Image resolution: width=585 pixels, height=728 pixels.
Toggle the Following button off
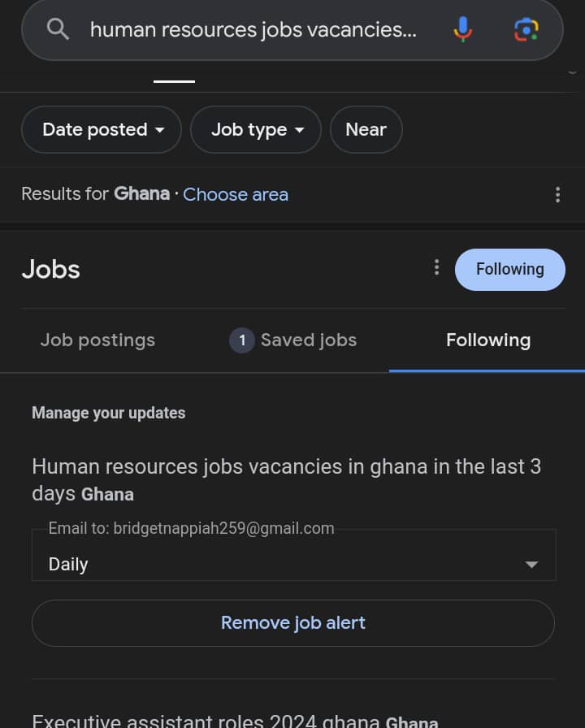point(509,269)
